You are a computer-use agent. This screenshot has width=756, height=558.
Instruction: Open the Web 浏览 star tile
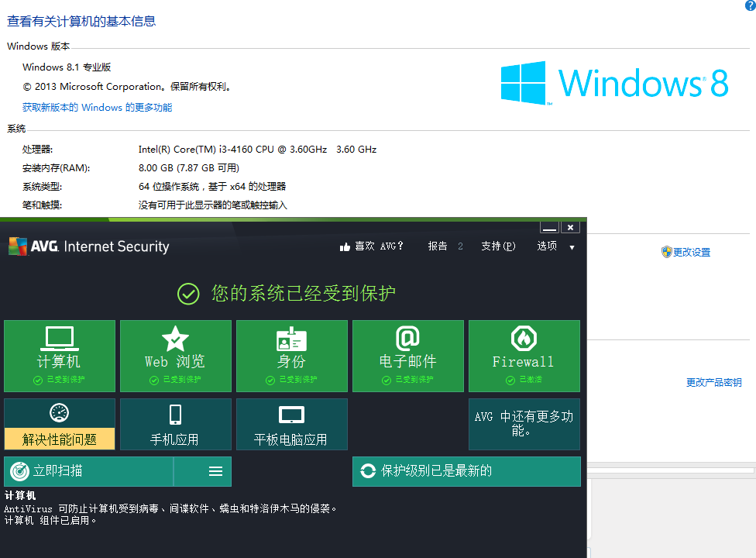[176, 356]
